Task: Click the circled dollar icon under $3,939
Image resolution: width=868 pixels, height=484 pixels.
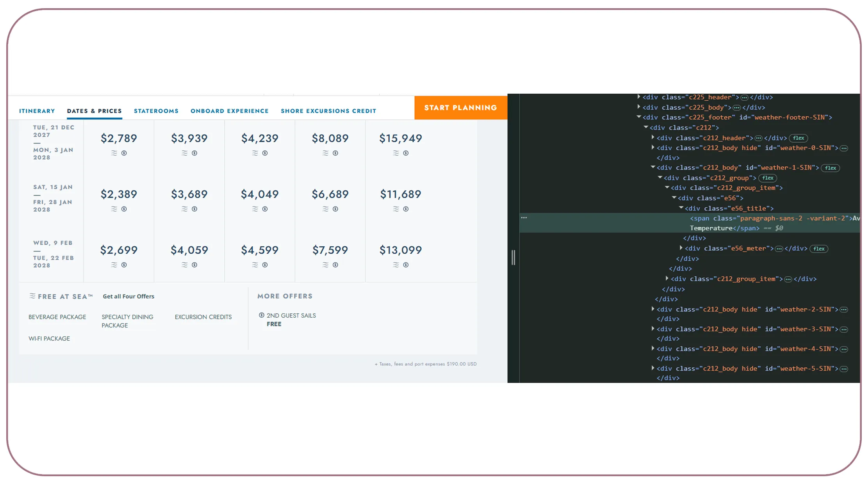Action: coord(194,153)
